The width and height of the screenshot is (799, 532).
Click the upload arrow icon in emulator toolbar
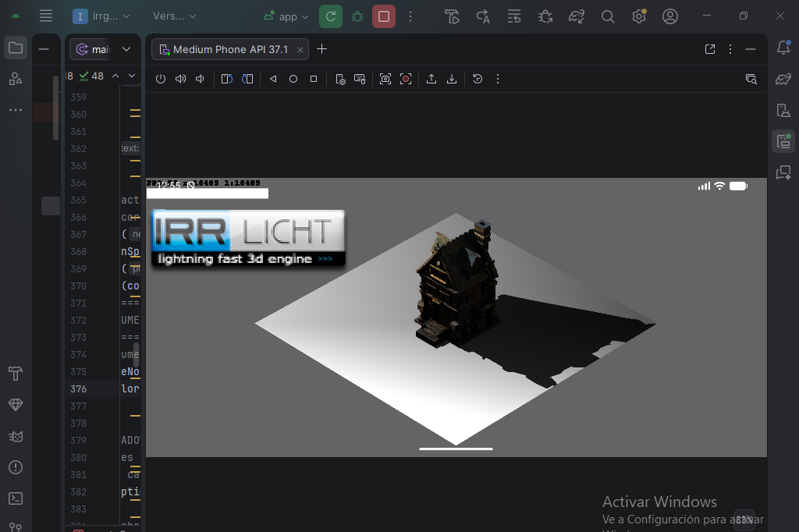[431, 79]
